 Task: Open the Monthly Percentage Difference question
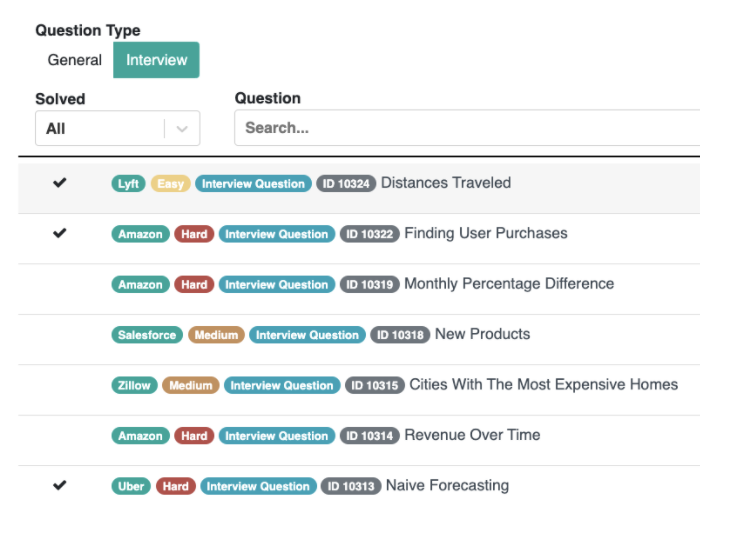[508, 284]
